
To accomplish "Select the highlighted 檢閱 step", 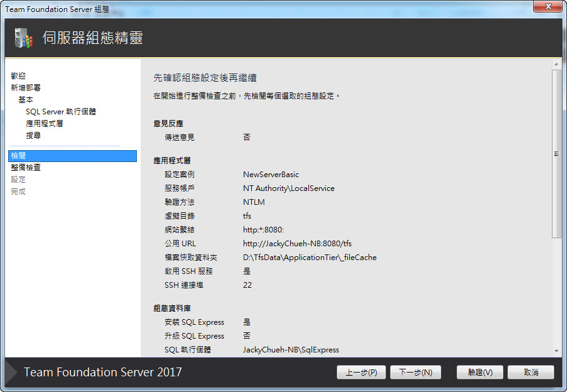I will click(18, 155).
